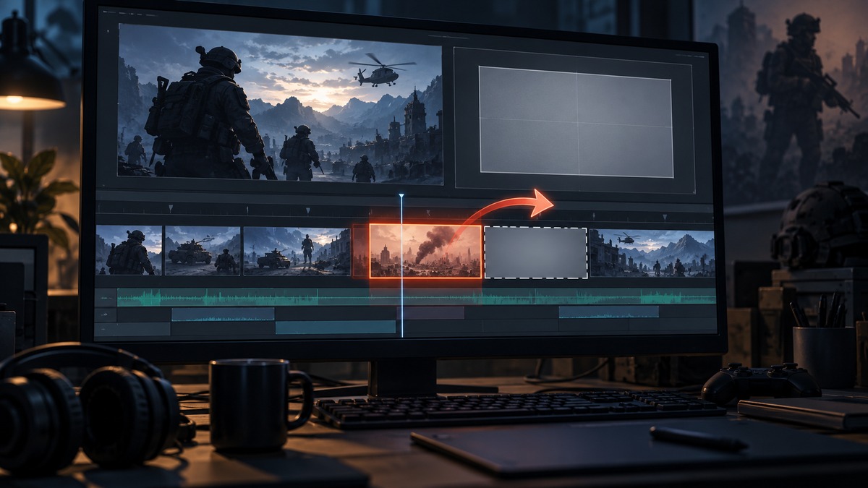
Task: Click the first audio track header box
Action: (x=106, y=298)
